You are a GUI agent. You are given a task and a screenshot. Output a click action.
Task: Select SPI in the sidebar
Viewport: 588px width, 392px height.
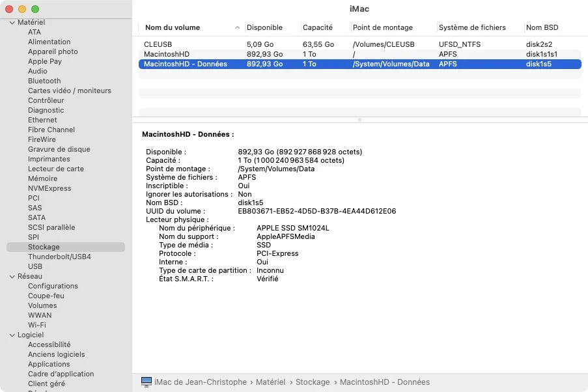(33, 237)
